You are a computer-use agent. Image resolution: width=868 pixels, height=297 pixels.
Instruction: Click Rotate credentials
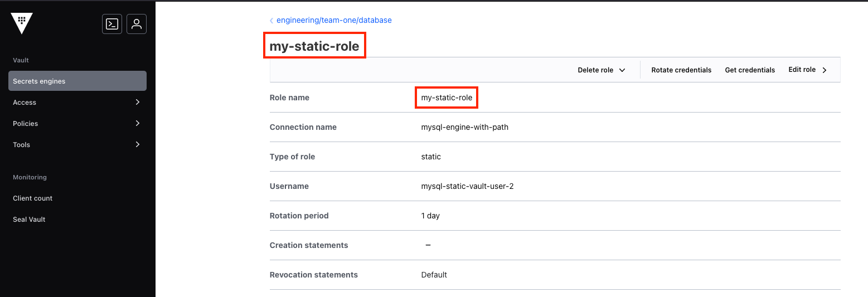point(681,70)
